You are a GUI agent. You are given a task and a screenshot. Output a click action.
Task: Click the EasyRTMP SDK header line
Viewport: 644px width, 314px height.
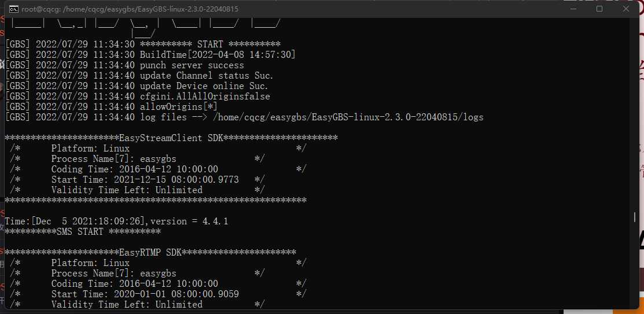[150, 253]
